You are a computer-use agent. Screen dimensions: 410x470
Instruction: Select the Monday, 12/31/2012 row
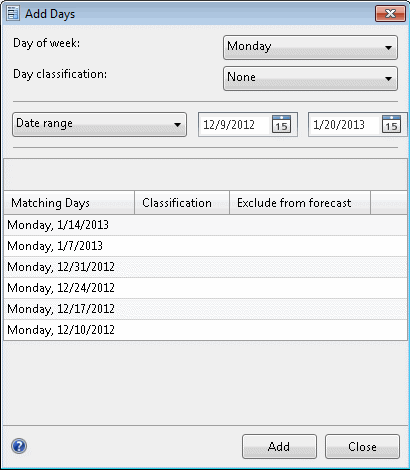pyautogui.click(x=205, y=267)
